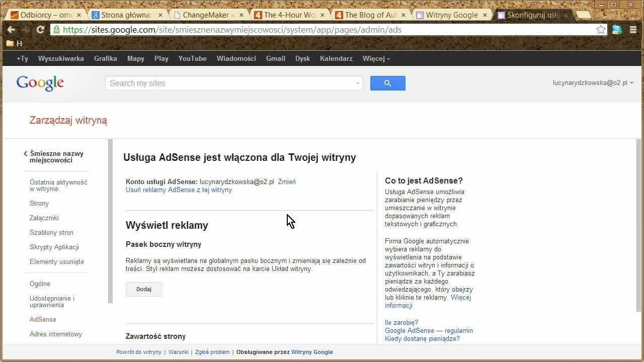
Task: Open the Chrome menu icon
Action: 633,30
